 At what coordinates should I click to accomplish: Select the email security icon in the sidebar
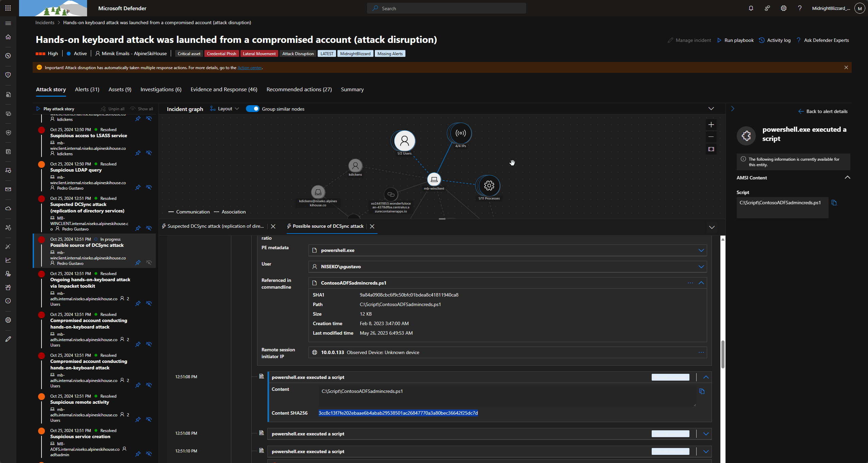point(8,189)
